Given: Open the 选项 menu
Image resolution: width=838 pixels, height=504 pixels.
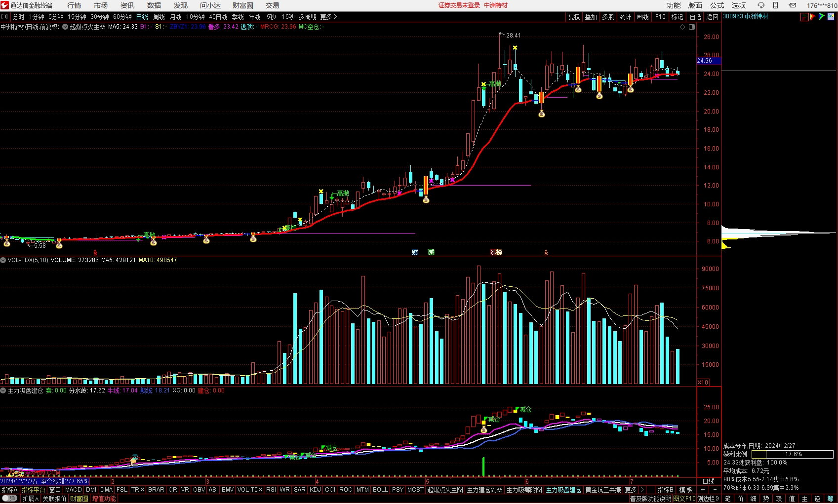Looking at the screenshot, I should (739, 5).
